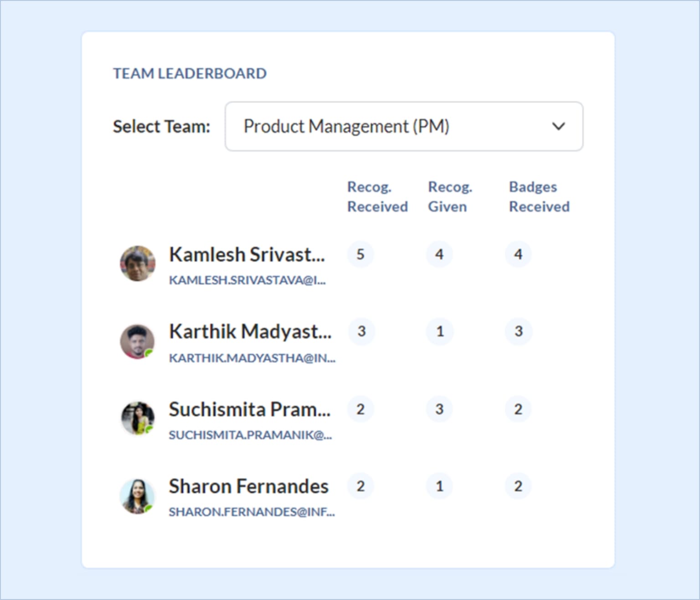Open the Select Team dropdown
The image size is (700, 600).
click(x=403, y=126)
